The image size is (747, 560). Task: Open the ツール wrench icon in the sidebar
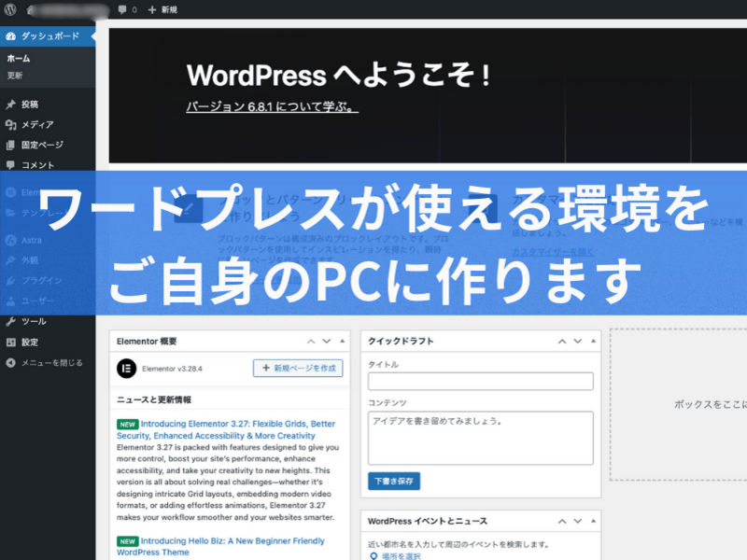10,321
